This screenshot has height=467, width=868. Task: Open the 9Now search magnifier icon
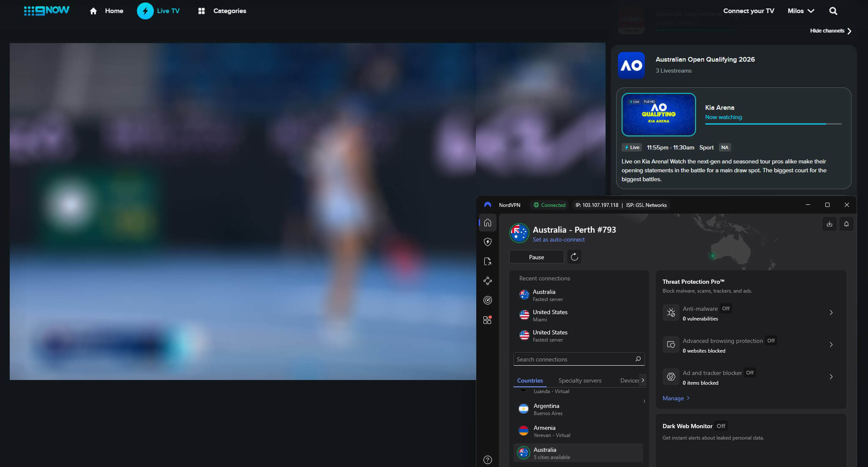[x=833, y=11]
